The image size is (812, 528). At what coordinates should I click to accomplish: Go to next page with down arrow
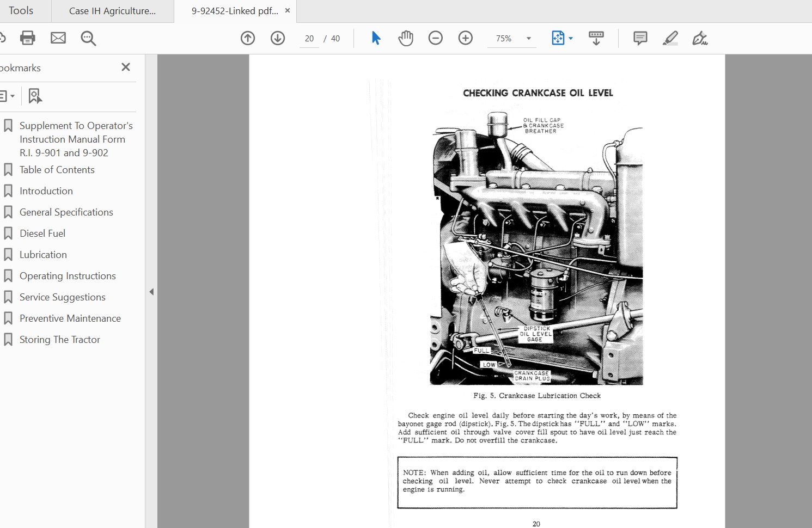[278, 38]
